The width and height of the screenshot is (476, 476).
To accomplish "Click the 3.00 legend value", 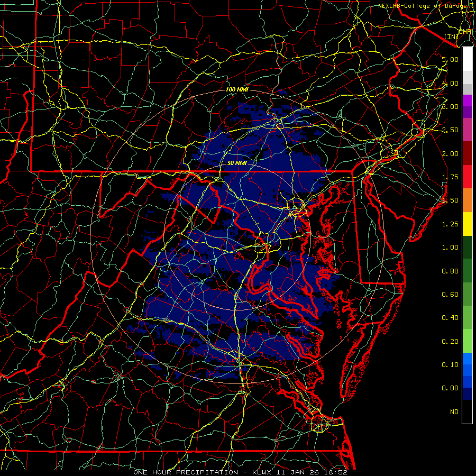I will pos(450,106).
